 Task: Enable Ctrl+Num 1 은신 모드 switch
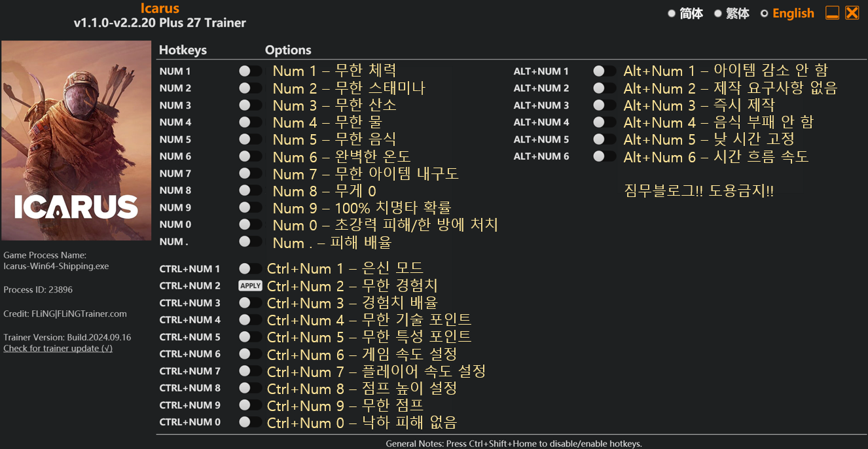(250, 268)
